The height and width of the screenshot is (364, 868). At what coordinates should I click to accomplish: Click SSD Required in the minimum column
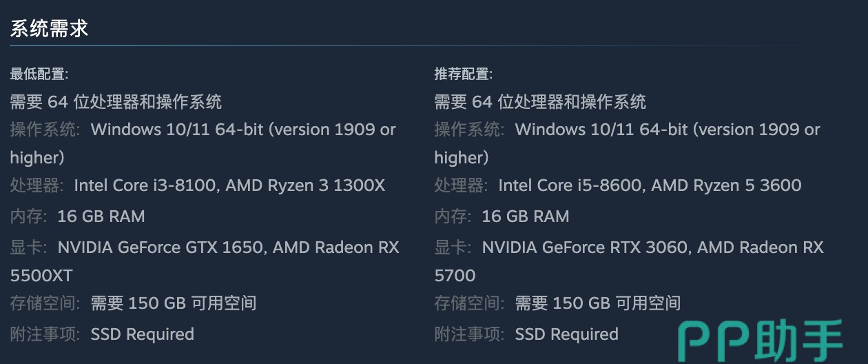[x=143, y=334]
